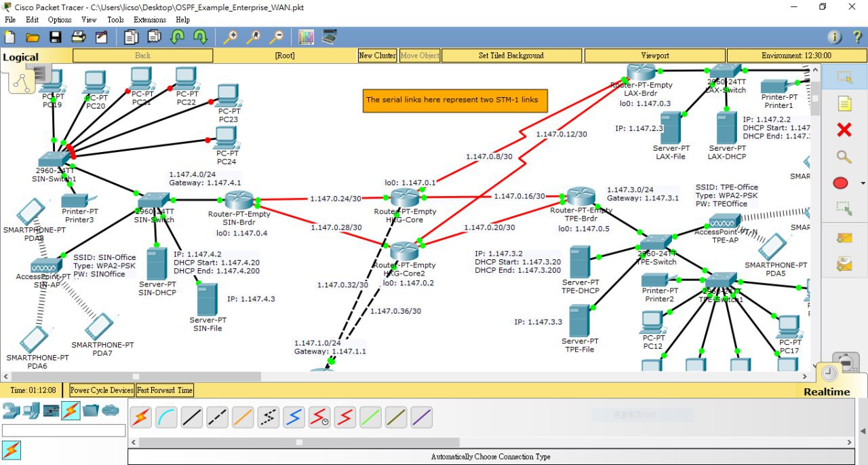Reset zoom with the R magnifier
Viewport: 868px width, 465px height.
click(x=254, y=37)
